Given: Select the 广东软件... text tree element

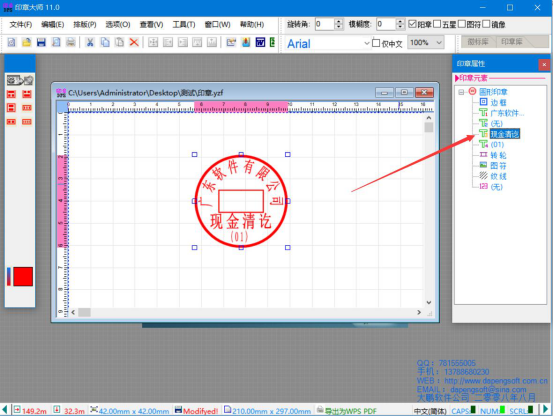Looking at the screenshot, I should (507, 113).
